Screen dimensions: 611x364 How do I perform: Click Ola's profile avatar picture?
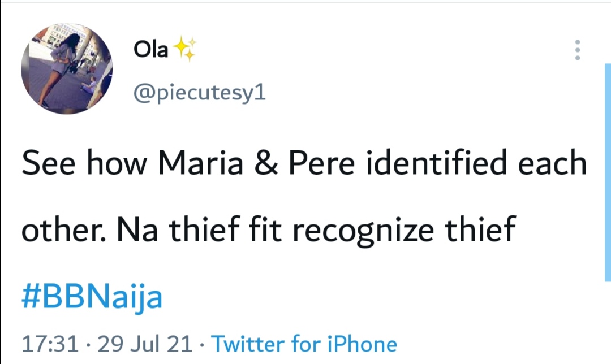(67, 69)
